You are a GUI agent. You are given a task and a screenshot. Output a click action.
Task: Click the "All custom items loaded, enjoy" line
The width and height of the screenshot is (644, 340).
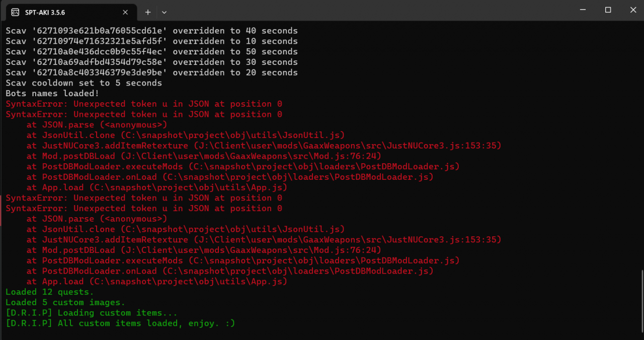click(120, 323)
